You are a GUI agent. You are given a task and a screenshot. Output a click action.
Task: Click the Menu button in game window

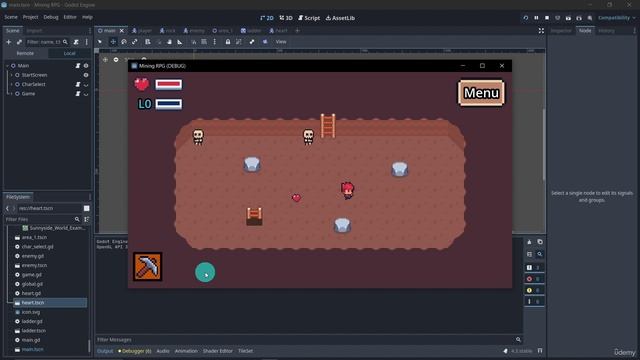click(481, 93)
